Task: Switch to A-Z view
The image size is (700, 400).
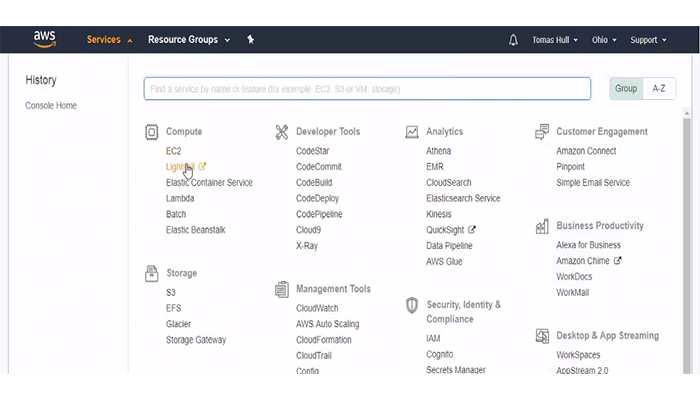Action: point(659,88)
